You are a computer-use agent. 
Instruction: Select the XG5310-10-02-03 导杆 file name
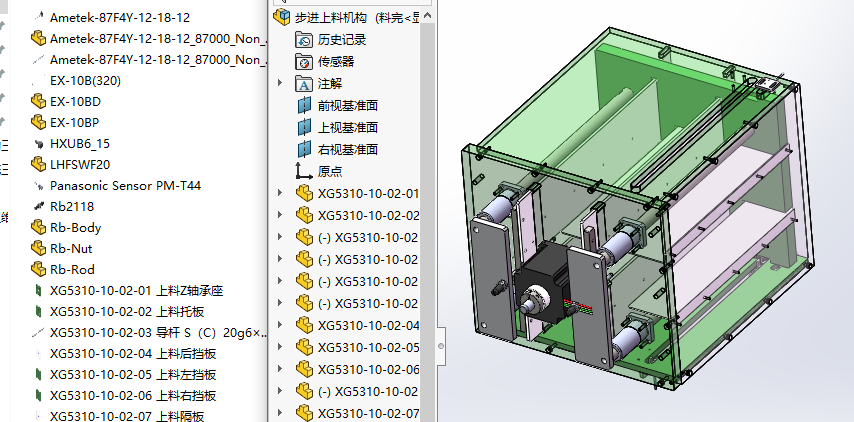pyautogui.click(x=158, y=332)
